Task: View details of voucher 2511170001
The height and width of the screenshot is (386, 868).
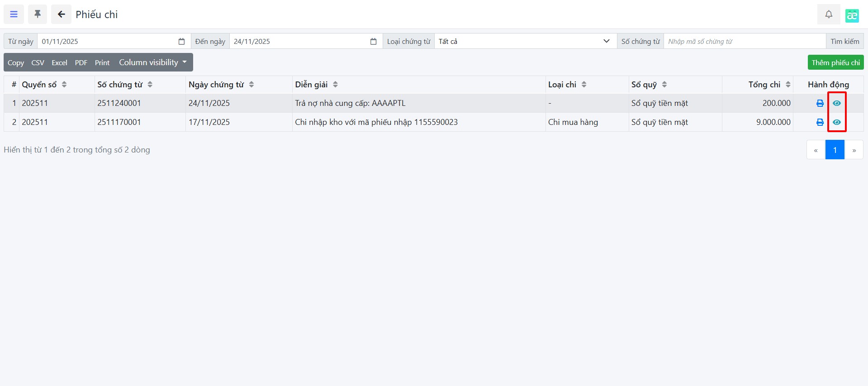Action: pyautogui.click(x=836, y=122)
